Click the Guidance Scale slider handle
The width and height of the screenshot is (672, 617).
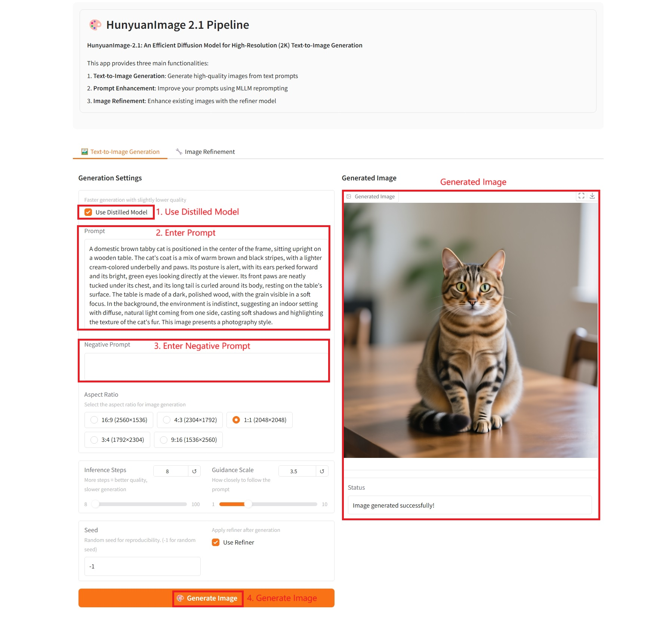click(248, 504)
